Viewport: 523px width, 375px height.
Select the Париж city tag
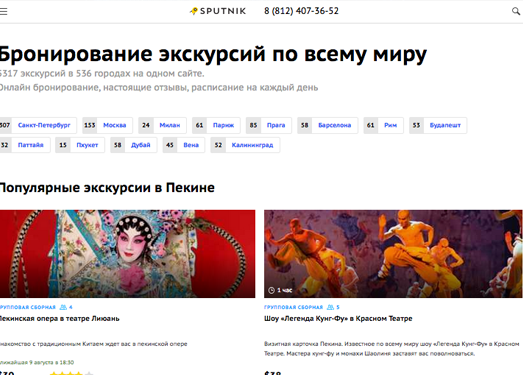216,125
